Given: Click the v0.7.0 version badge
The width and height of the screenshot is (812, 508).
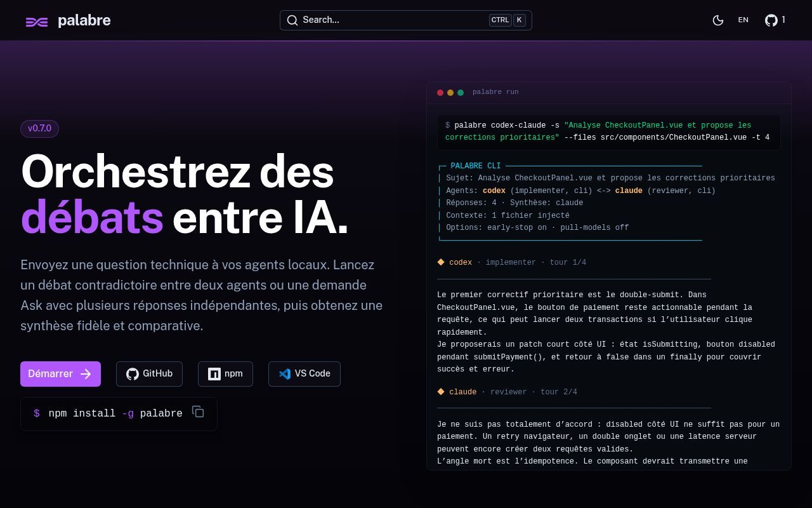Looking at the screenshot, I should [x=39, y=128].
